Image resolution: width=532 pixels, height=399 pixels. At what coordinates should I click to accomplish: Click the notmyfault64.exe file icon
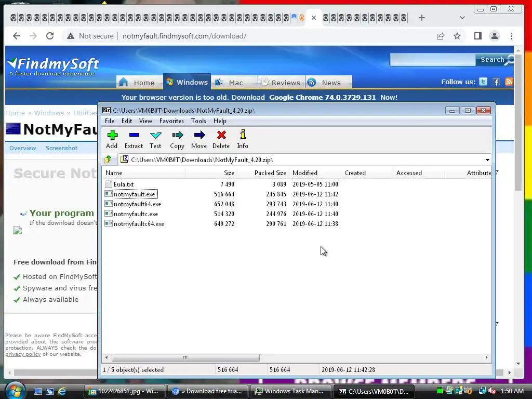(x=109, y=204)
